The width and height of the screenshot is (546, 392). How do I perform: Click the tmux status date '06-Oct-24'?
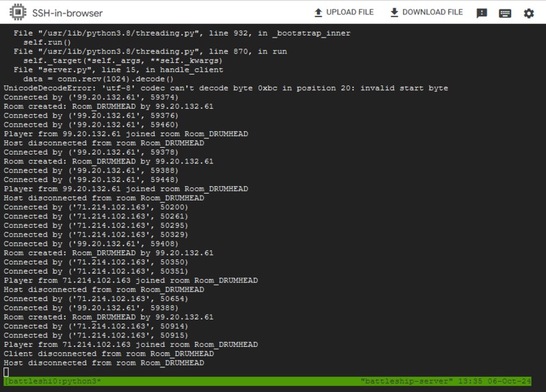point(509,381)
